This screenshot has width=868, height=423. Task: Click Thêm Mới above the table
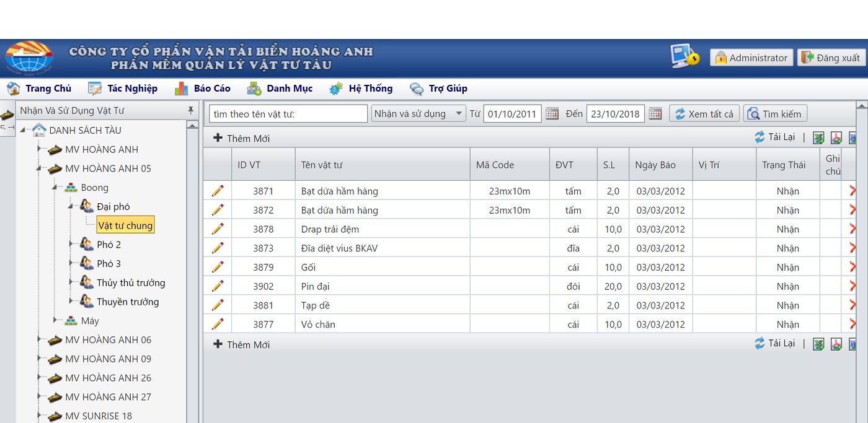(242, 138)
